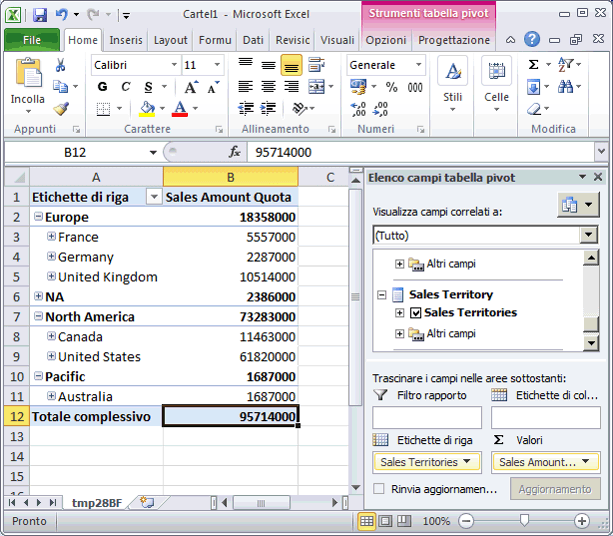Collapse the Europe row group
This screenshot has width=613, height=536.
[38, 216]
